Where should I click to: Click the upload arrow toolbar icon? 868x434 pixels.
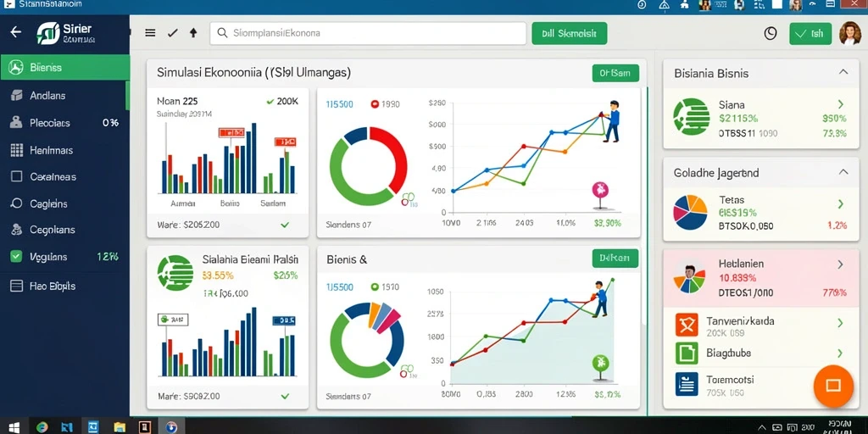pyautogui.click(x=193, y=33)
